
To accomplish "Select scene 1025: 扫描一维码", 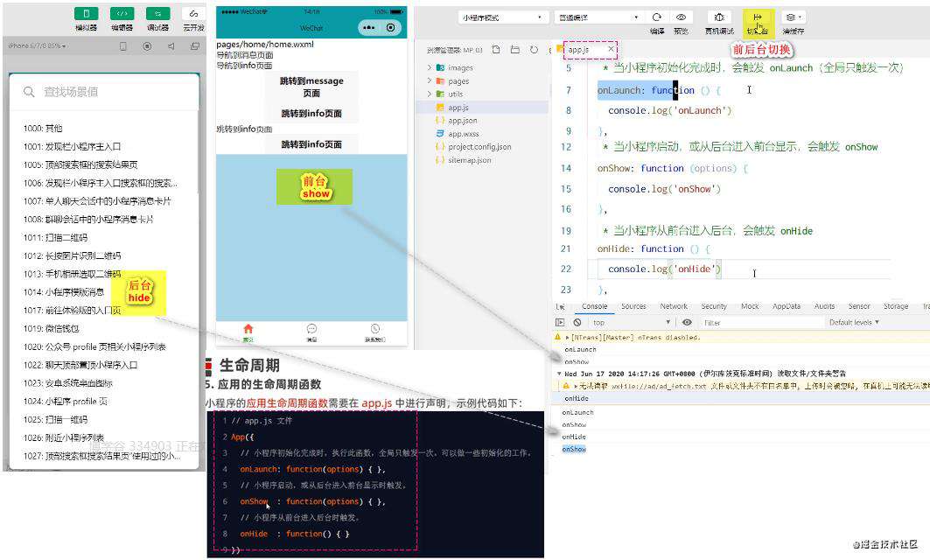I will (56, 419).
